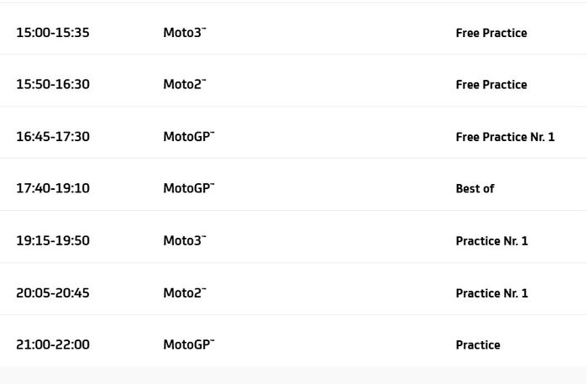Click the 20:05-20:45 time slot
This screenshot has width=588, height=384.
(53, 293)
